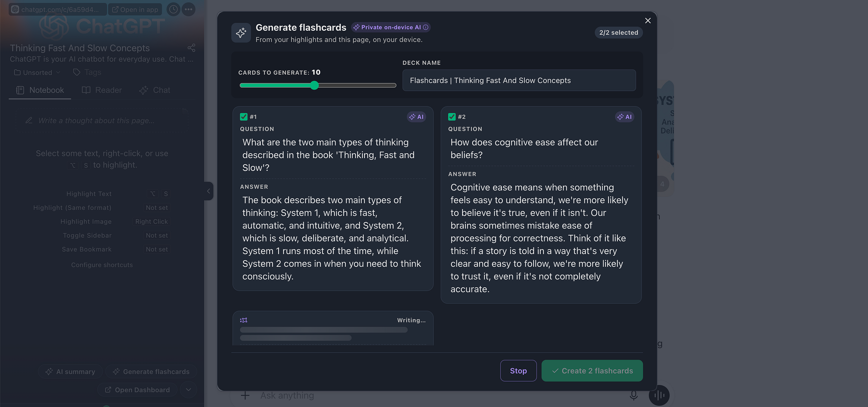Open the more options ellipsis menu

coord(188,9)
